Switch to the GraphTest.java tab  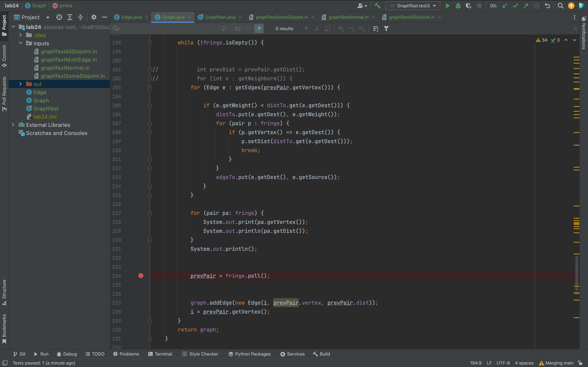pyautogui.click(x=220, y=17)
